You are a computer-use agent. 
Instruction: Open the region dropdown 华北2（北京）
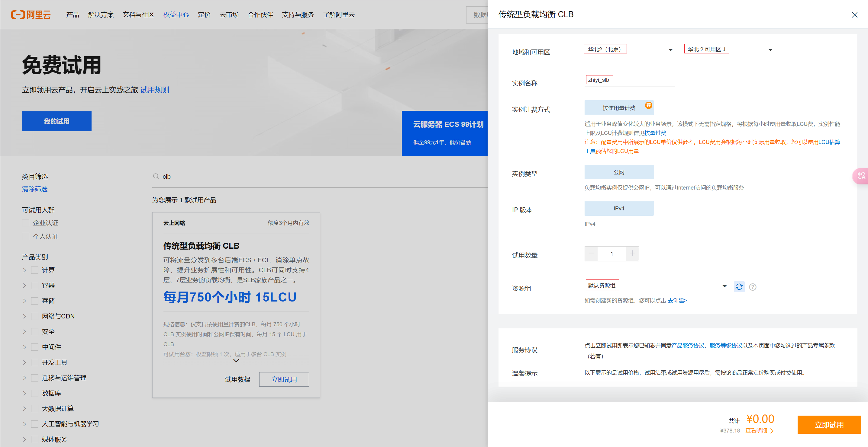(629, 49)
